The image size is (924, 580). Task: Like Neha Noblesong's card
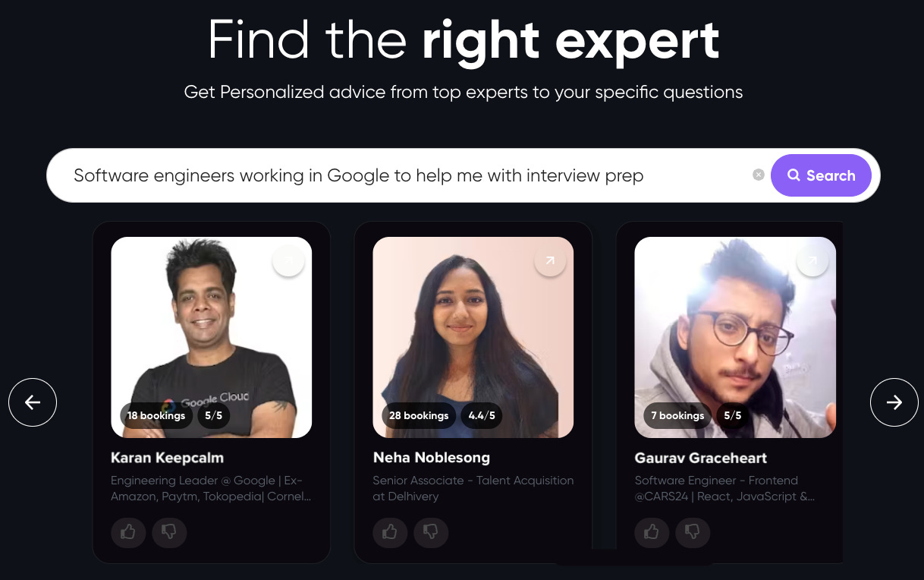pyautogui.click(x=390, y=532)
